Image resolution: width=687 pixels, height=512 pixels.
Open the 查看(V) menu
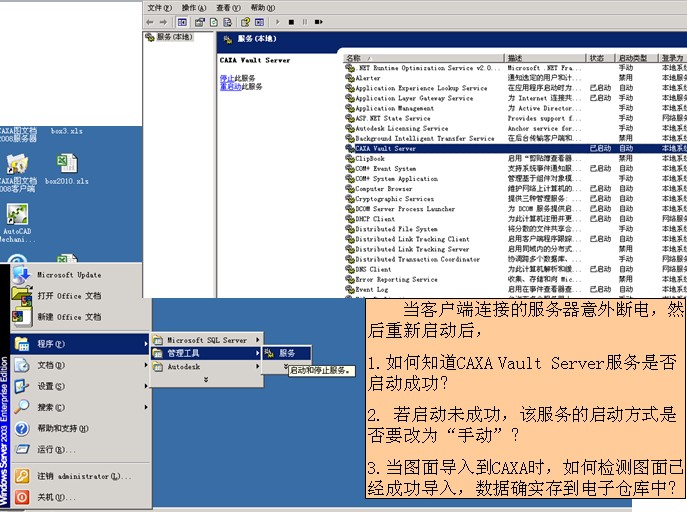click(x=228, y=7)
